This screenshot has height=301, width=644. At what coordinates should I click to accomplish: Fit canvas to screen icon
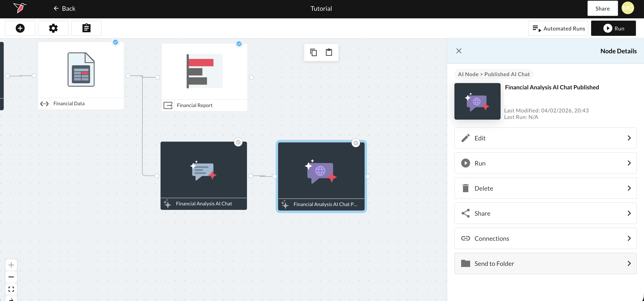[11, 289]
